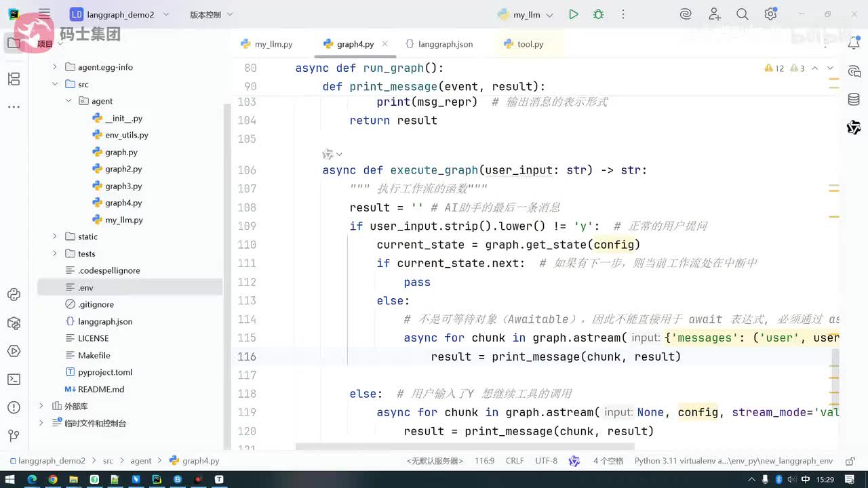Open the main hamburger menu
This screenshot has width=868, height=488.
[x=45, y=14]
